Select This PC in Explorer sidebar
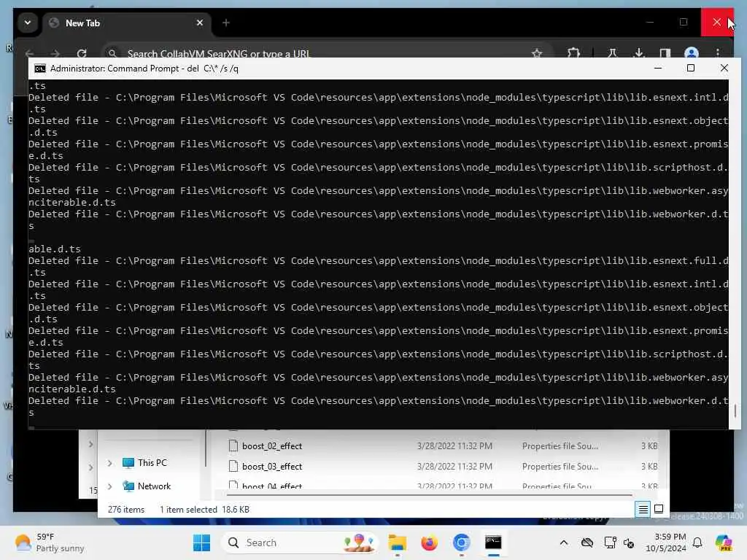Viewport: 747px width, 560px height. [x=152, y=463]
